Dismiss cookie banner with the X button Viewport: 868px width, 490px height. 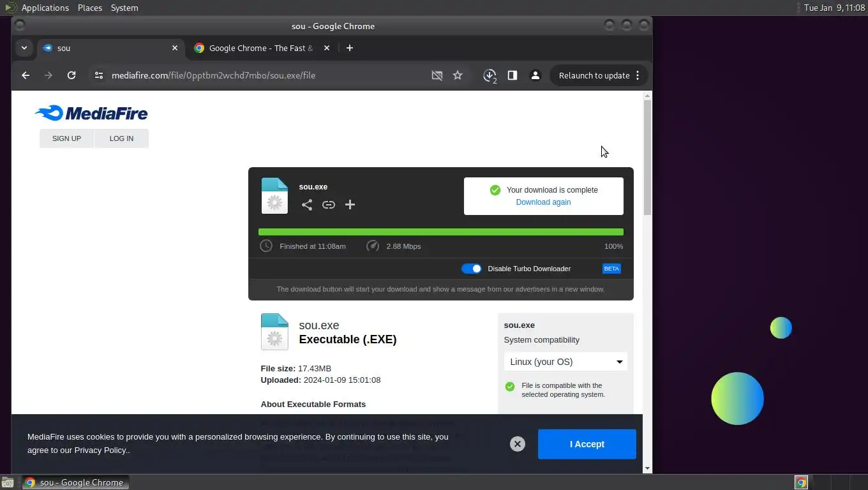tap(518, 444)
